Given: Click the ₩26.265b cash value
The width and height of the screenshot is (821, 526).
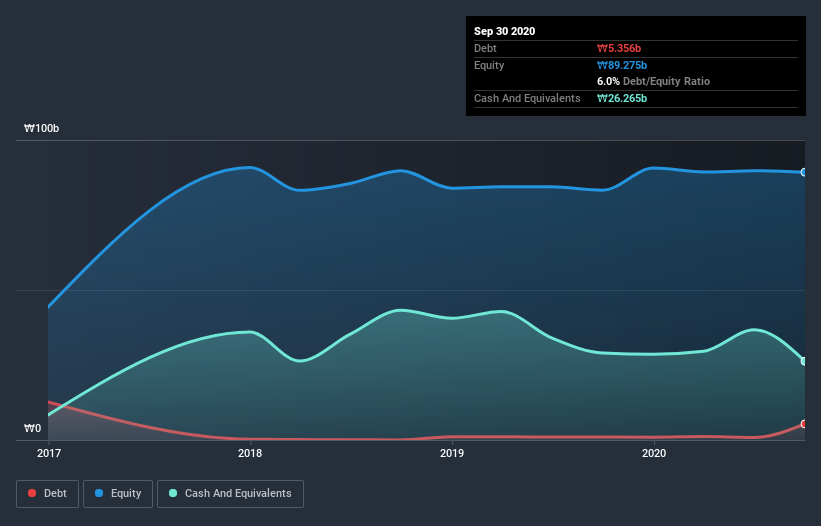Looking at the screenshot, I should [622, 98].
